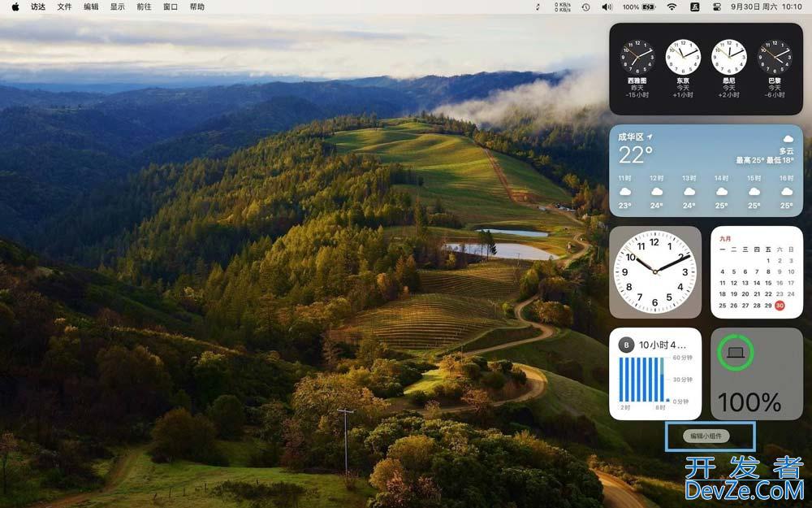Select date 15 in calendar widget
This screenshot has height=508, width=812.
click(x=768, y=283)
